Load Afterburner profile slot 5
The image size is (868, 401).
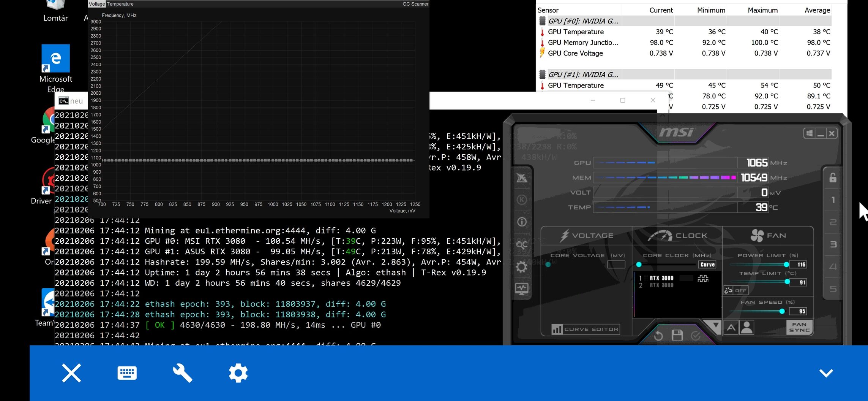click(833, 289)
